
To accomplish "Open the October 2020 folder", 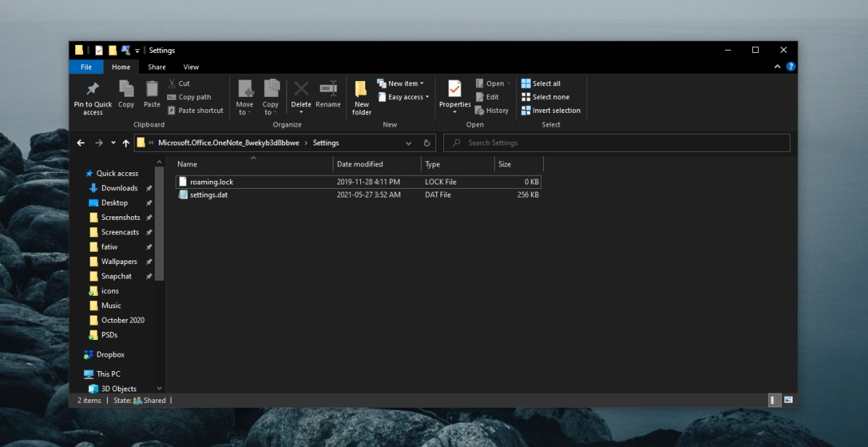I will point(122,320).
